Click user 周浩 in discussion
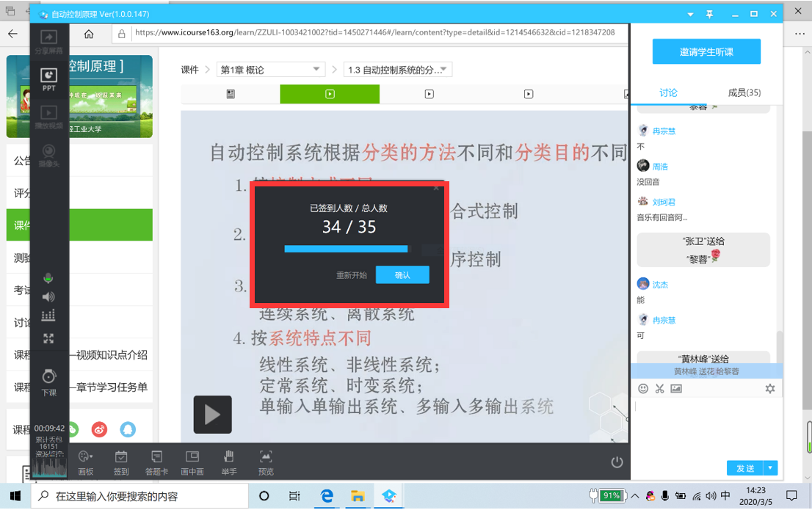This screenshot has width=812, height=510. click(x=660, y=166)
